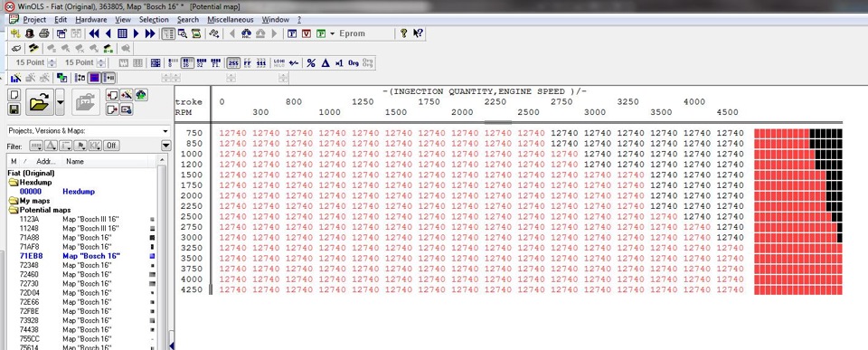Screen dimensions: 868x350
Task: Click the Org original values icon
Action: click(354, 63)
